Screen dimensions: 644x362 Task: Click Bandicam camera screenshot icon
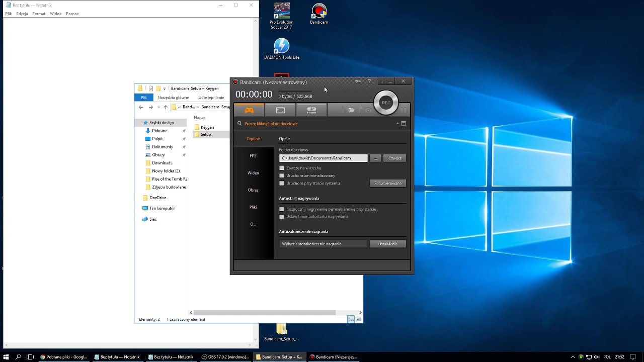[368, 110]
